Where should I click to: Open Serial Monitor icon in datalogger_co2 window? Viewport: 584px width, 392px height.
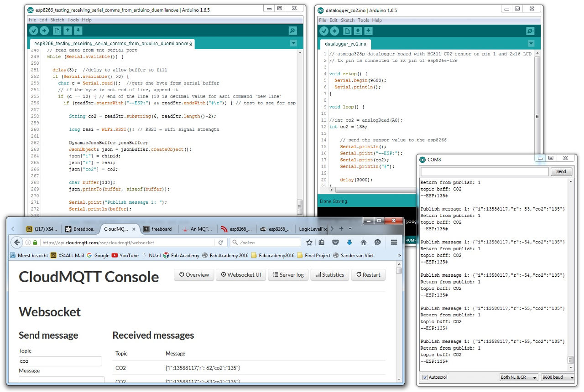click(x=530, y=31)
